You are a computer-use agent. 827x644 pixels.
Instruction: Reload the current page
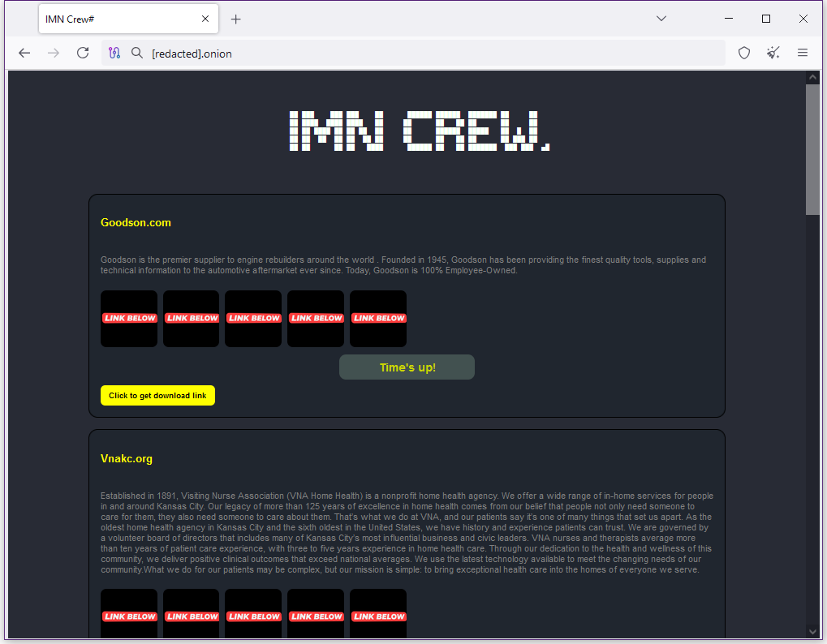click(83, 54)
